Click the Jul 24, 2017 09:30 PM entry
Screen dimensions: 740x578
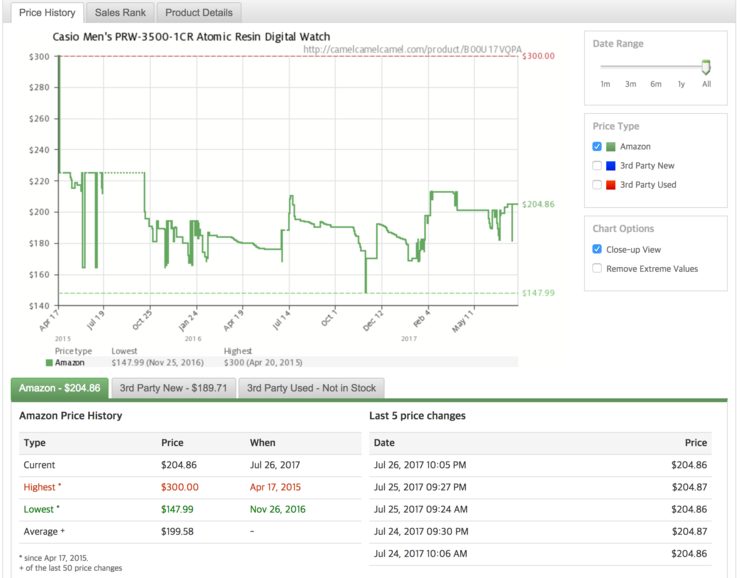pyautogui.click(x=421, y=531)
